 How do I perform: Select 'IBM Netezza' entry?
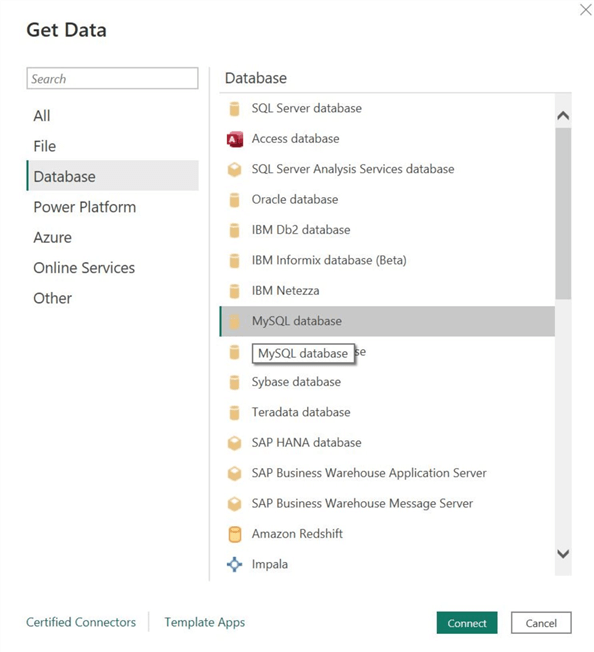point(285,290)
